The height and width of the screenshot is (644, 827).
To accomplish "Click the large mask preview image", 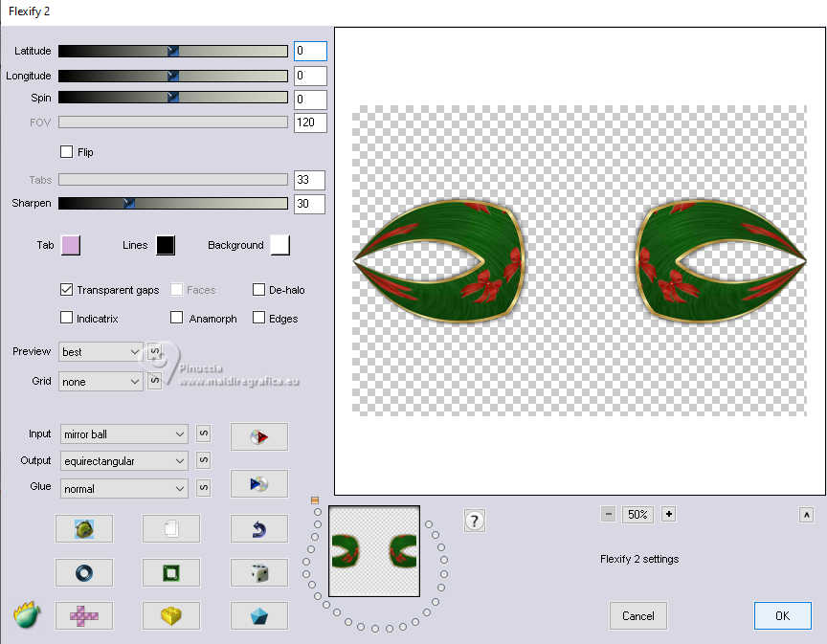I will (x=580, y=260).
